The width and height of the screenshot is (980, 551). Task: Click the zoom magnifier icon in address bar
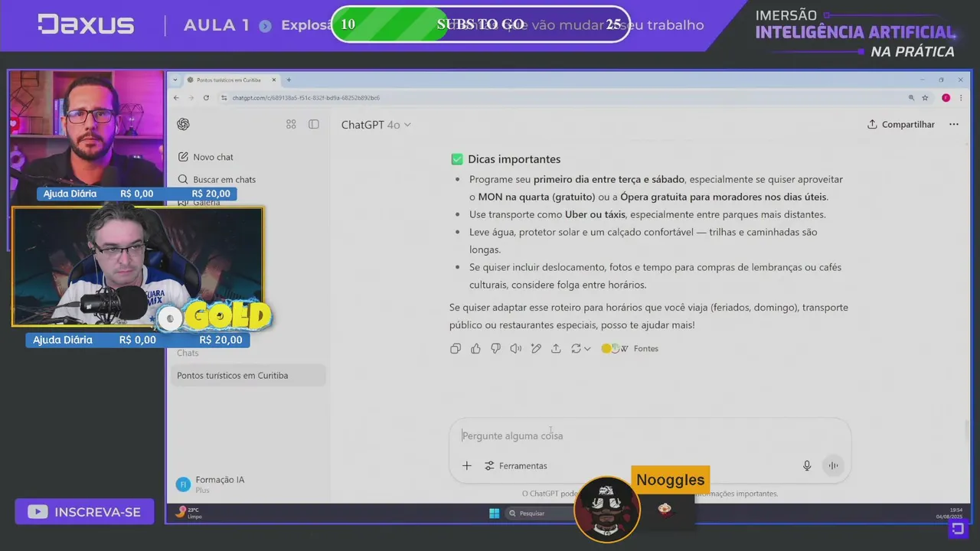911,98
